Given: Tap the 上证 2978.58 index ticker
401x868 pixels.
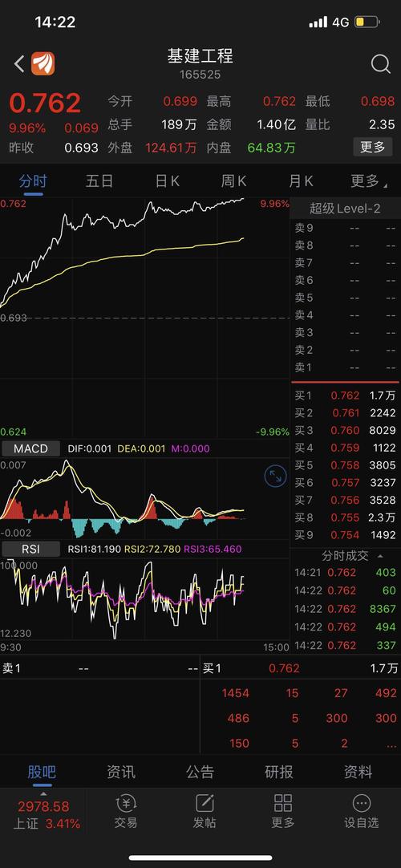Looking at the screenshot, I should (x=44, y=815).
